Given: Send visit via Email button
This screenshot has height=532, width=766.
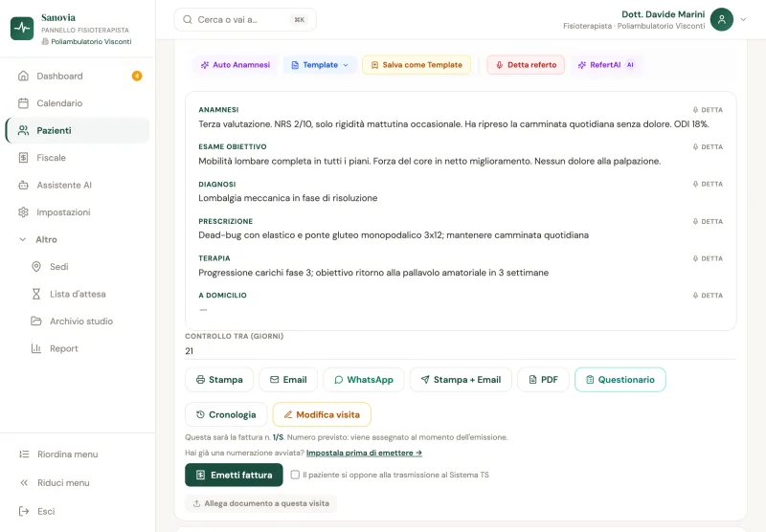Looking at the screenshot, I should click(288, 380).
